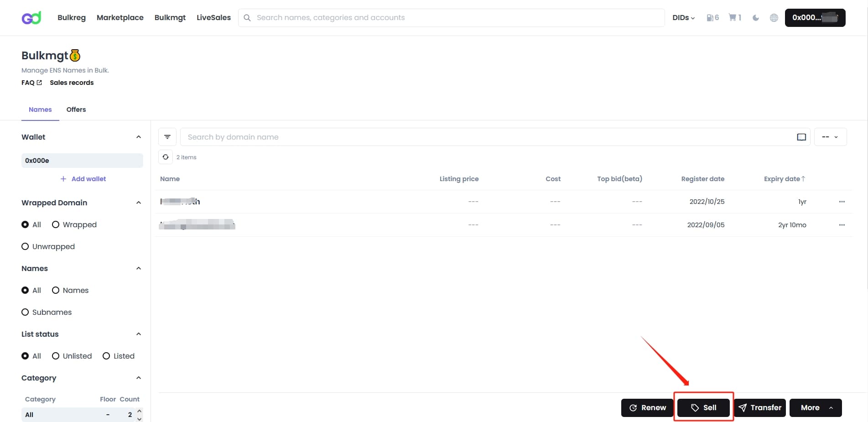868x422 pixels.
Task: Switch to the Offers tab
Action: coord(76,109)
